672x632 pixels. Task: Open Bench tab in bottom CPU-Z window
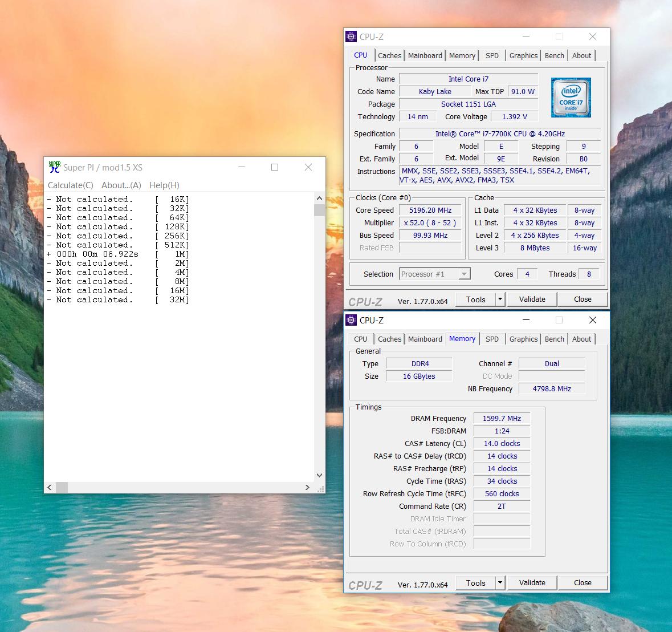click(x=554, y=339)
